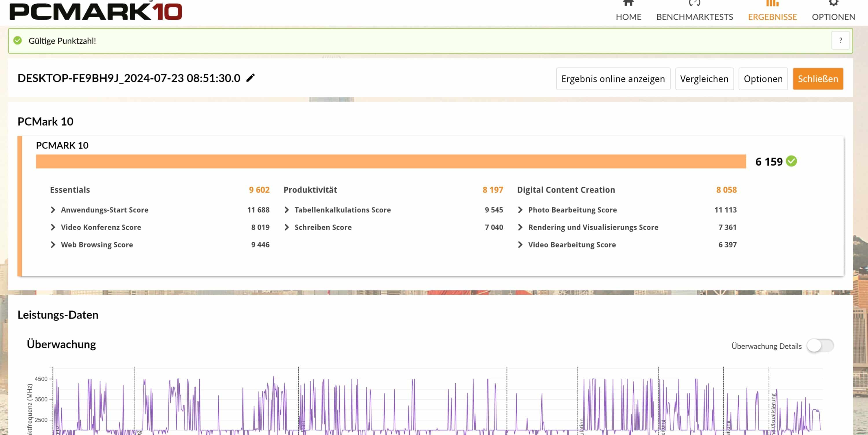Expand Tabellenkalkulations Score row
Viewport: 868px width, 435px height.
(286, 210)
